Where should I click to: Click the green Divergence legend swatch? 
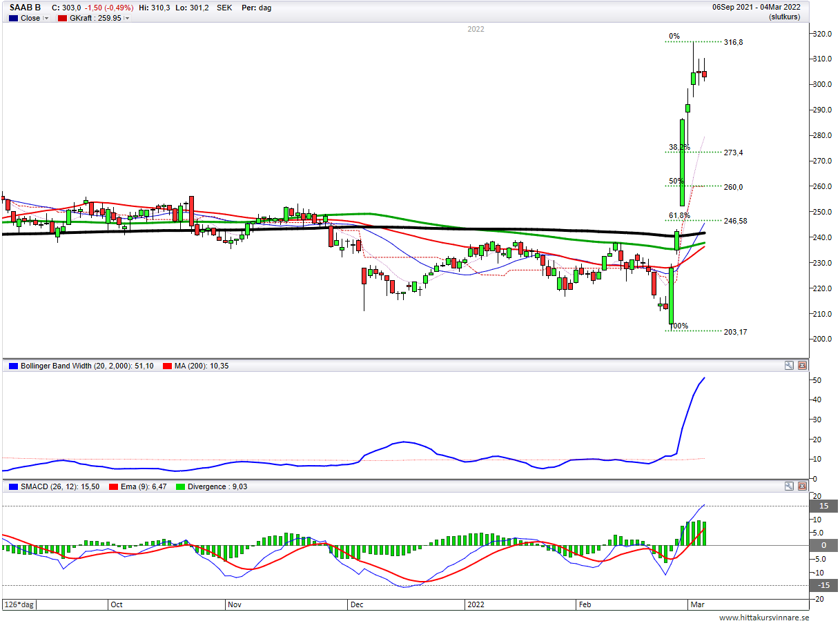(x=179, y=486)
